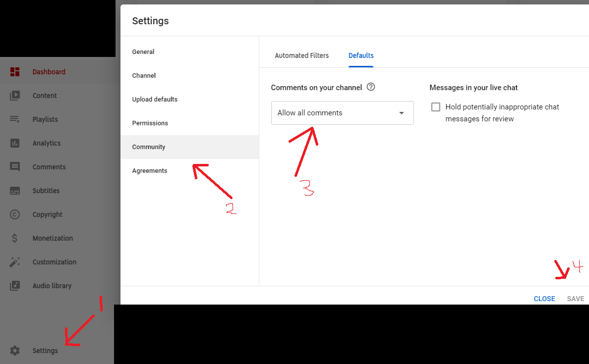Screen dimensions: 589x364
Task: Click the Copyright circle icon
Action: (x=15, y=214)
